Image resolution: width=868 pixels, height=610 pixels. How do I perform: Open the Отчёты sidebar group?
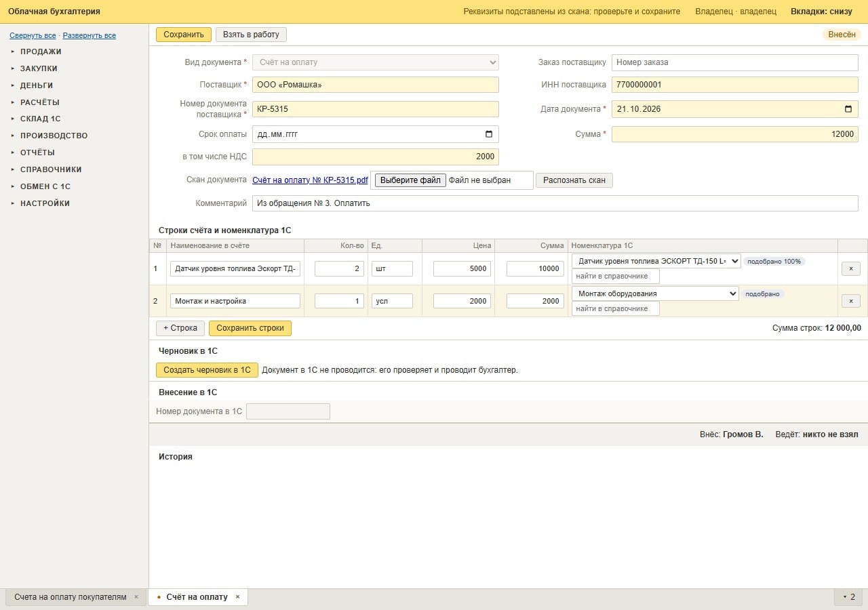coord(37,152)
